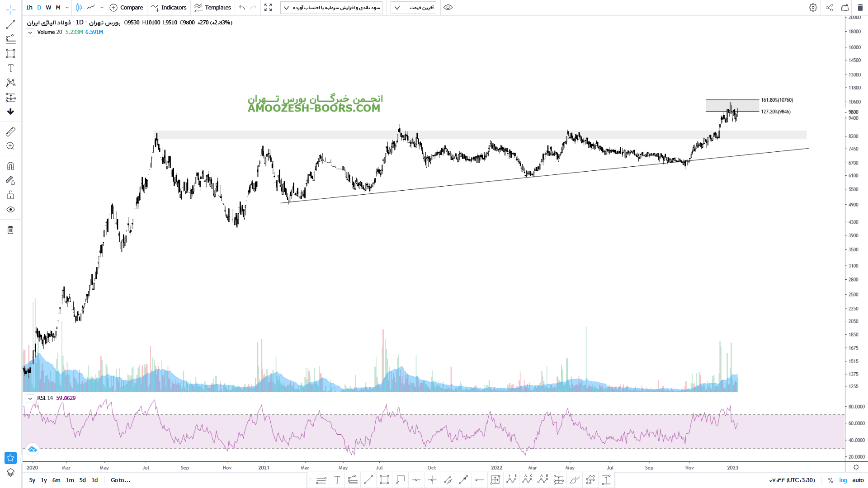This screenshot has height=488, width=868.
Task: Click the share chart icon
Action: (829, 7)
